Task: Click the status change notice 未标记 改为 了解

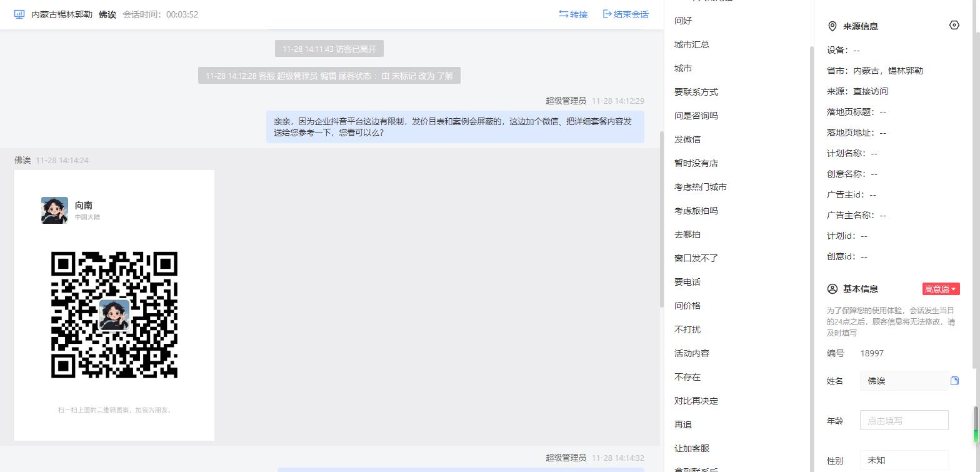Action: coord(329,76)
